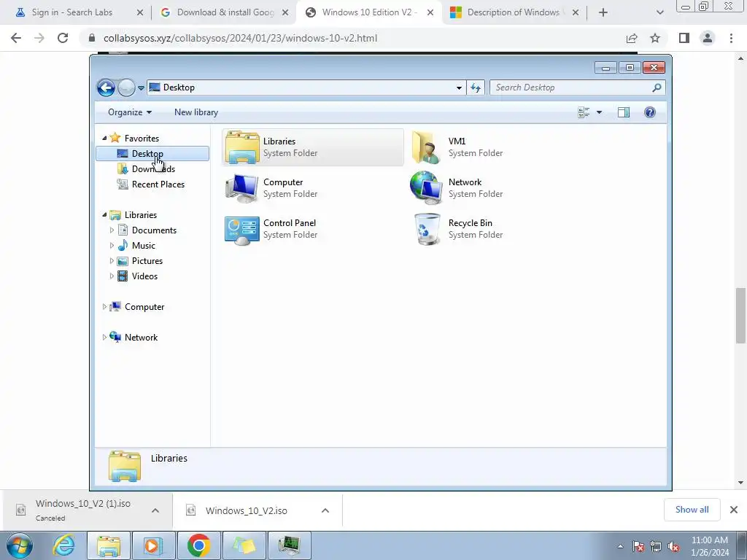Click the change view icon
The width and height of the screenshot is (747, 560).
(584, 112)
